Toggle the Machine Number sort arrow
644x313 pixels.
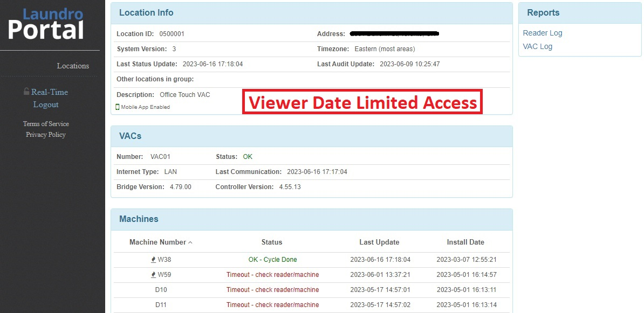[190, 242]
